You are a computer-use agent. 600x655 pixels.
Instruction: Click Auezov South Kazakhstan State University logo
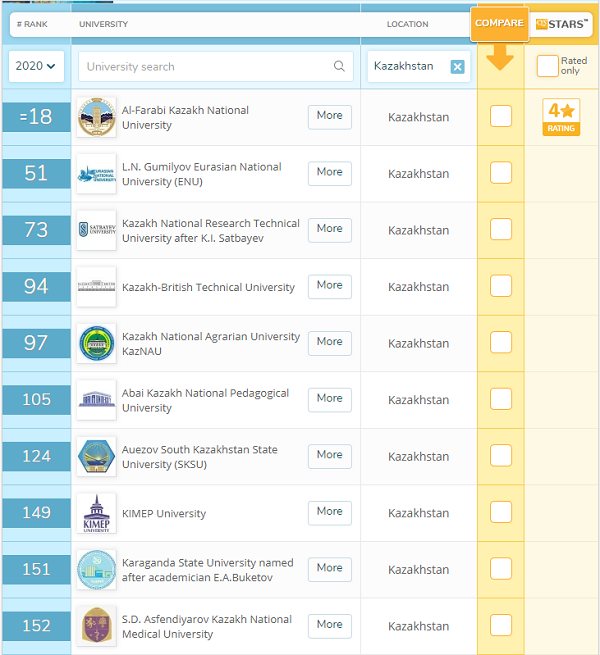click(97, 457)
